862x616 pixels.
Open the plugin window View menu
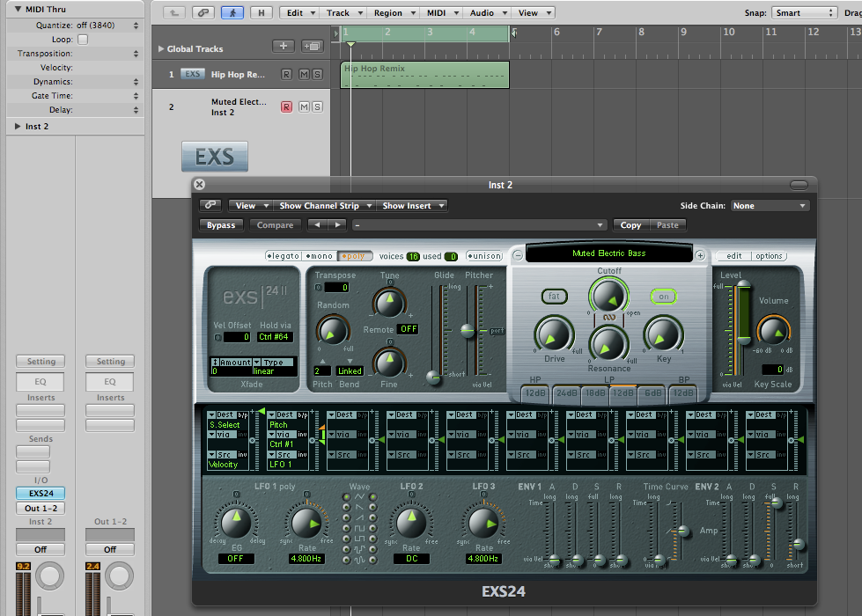pyautogui.click(x=251, y=206)
